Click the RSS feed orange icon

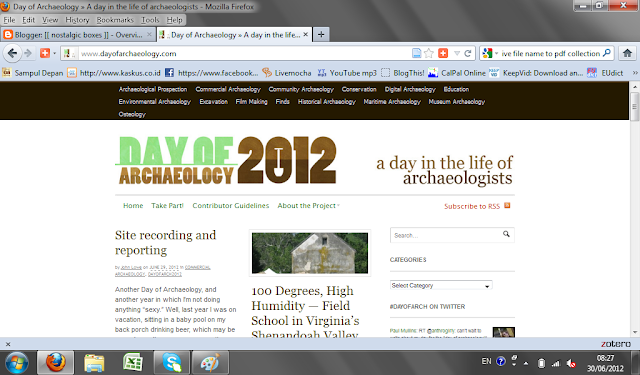507,205
